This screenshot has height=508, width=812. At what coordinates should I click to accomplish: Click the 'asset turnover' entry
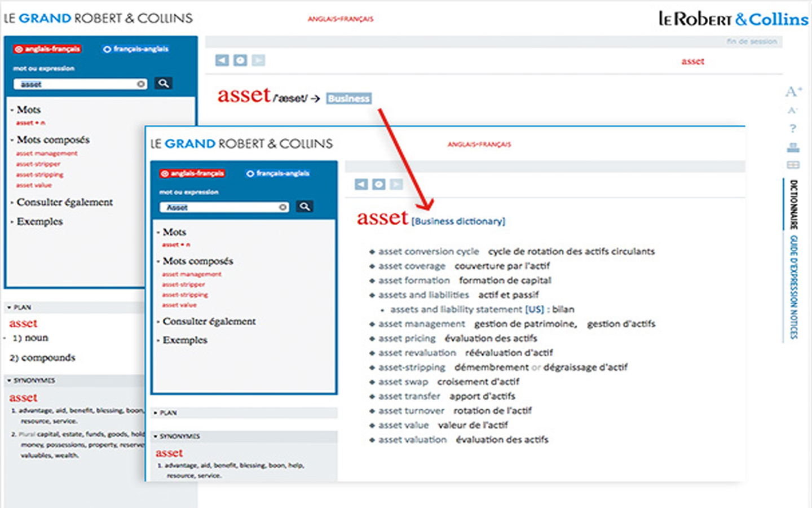click(411, 410)
